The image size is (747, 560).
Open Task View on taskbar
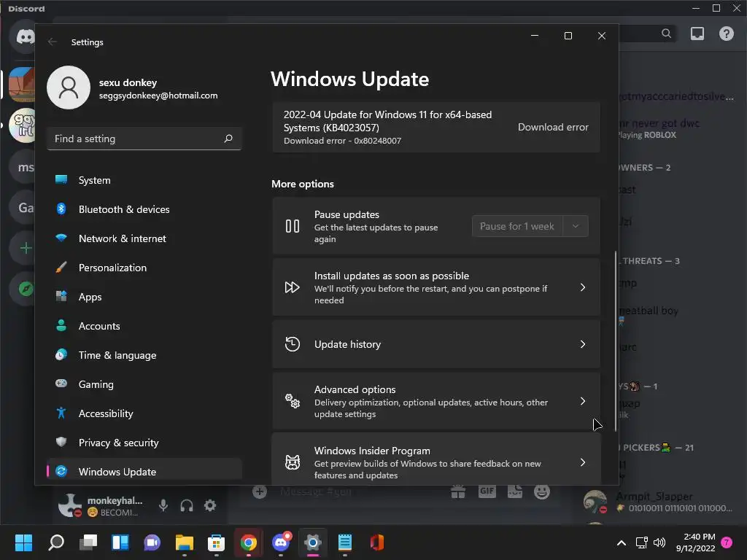coord(88,542)
